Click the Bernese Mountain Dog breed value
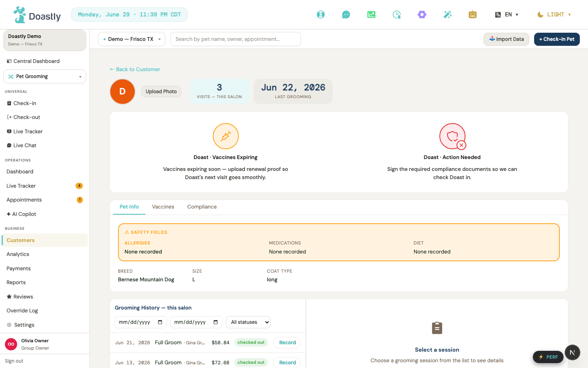 tap(146, 280)
